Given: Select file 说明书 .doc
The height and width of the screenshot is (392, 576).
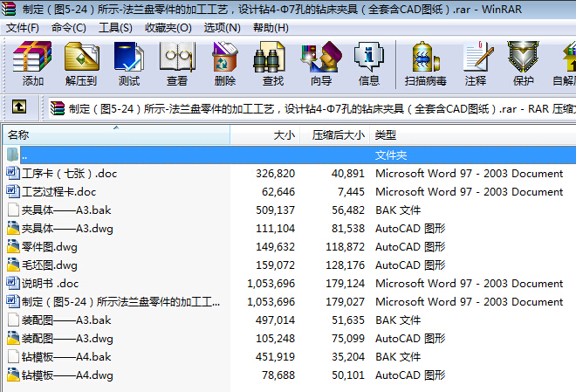Looking at the screenshot, I should (x=50, y=284).
